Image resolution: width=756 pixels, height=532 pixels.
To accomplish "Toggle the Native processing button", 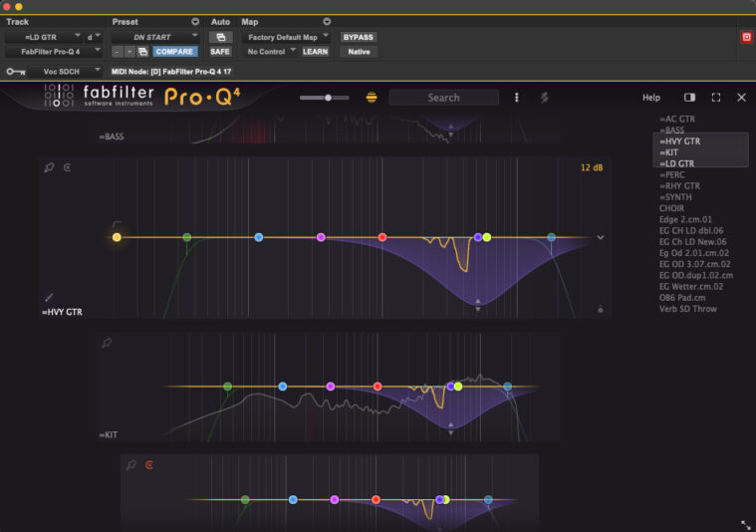I will pyautogui.click(x=359, y=52).
